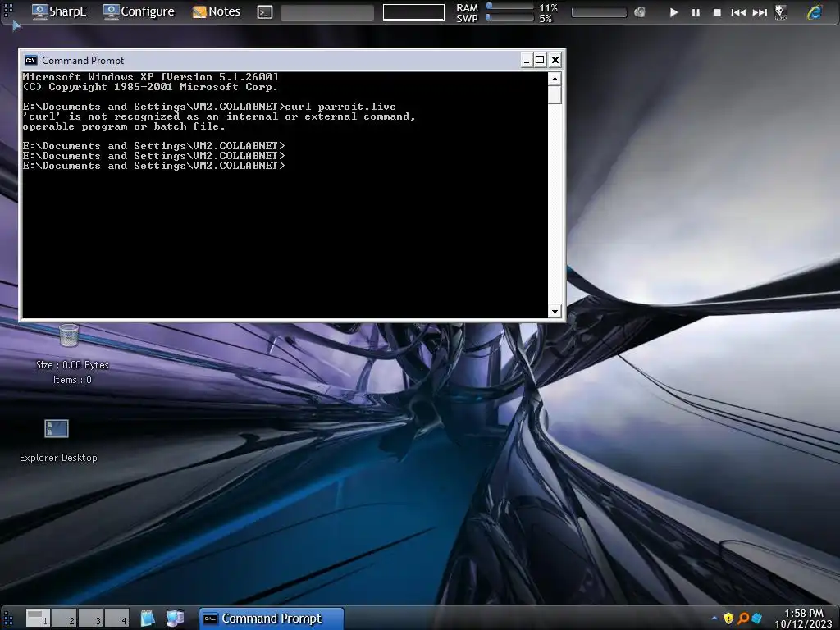The image size is (840, 630).
Task: Switch to virtual desktop 3
Action: click(90, 618)
